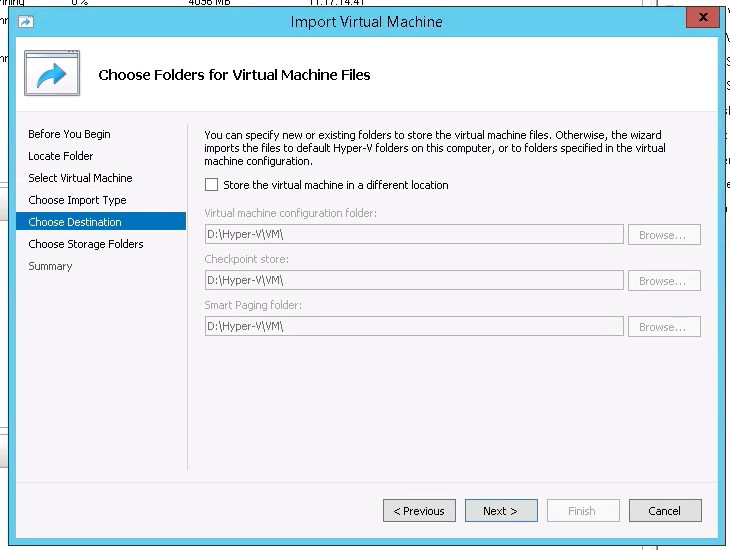Image resolution: width=730 pixels, height=550 pixels.
Task: Close the Import Virtual Machine dialog
Action: click(703, 18)
